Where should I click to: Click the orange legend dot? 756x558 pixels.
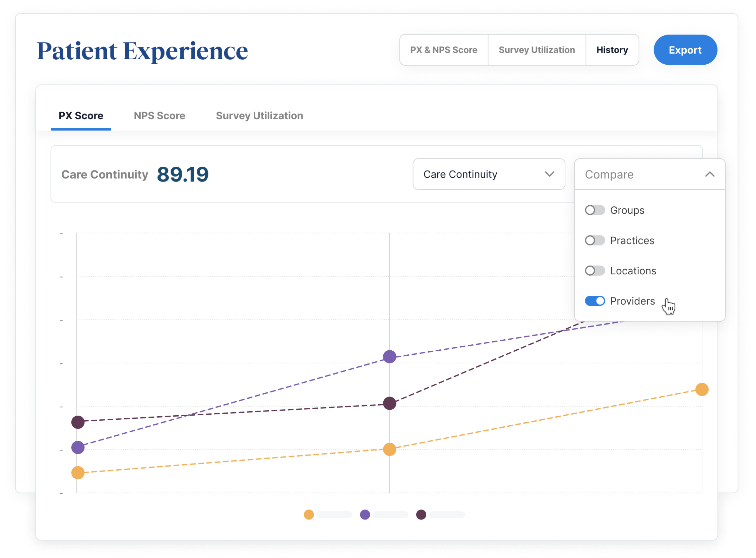pos(309,514)
